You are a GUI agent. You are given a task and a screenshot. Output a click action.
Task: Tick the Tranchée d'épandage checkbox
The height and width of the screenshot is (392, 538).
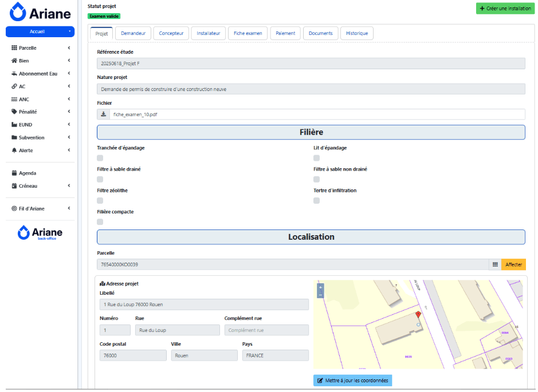coord(100,158)
